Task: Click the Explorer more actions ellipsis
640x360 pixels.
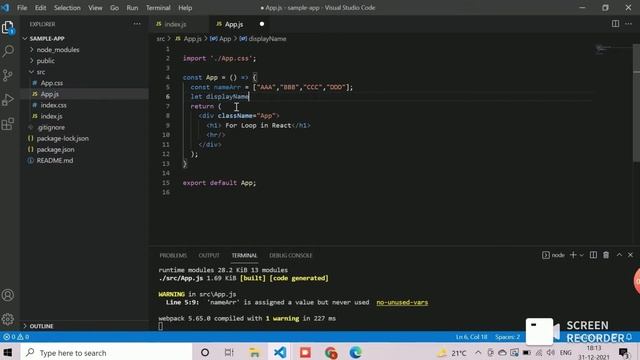Action: tap(137, 24)
